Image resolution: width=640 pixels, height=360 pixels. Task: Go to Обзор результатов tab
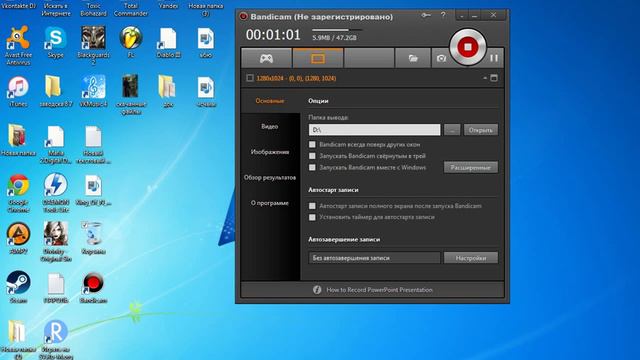tap(270, 178)
